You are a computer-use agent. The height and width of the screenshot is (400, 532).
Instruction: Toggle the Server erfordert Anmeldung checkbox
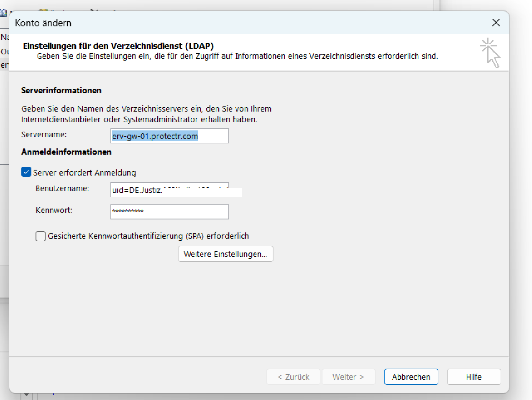click(x=26, y=172)
